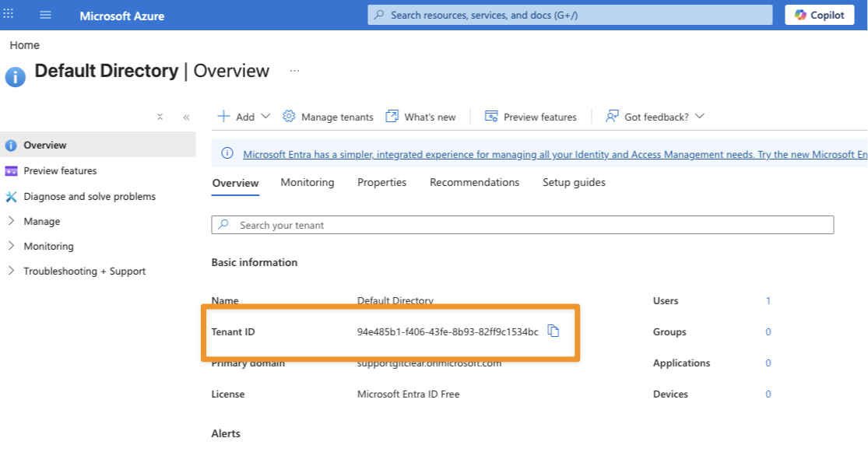Open Copilot from the top bar
The height and width of the screenshot is (452, 868).
pyautogui.click(x=819, y=15)
